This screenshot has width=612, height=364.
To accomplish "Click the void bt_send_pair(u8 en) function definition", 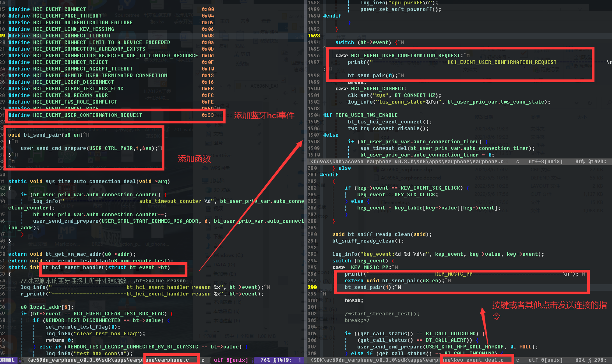I will pos(46,135).
